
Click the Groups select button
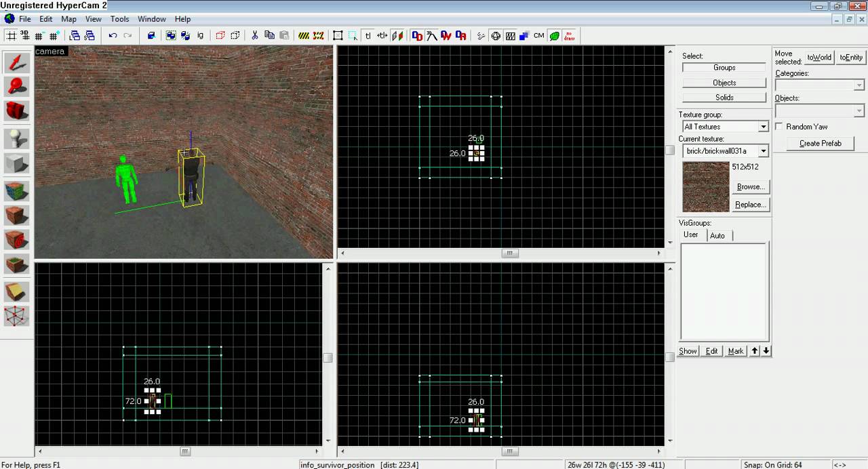724,68
